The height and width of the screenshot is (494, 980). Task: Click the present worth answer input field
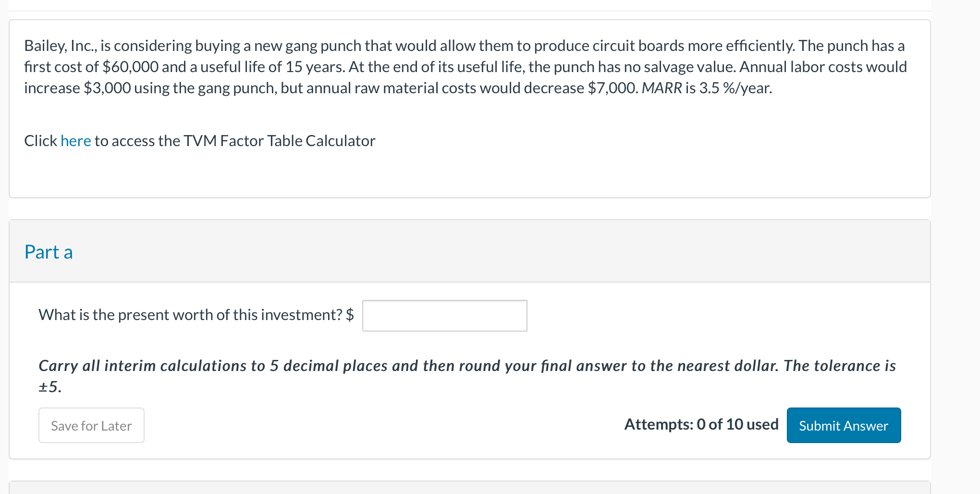pyautogui.click(x=444, y=316)
